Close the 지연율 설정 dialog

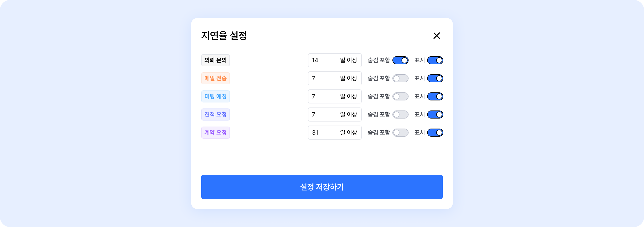pyautogui.click(x=437, y=36)
